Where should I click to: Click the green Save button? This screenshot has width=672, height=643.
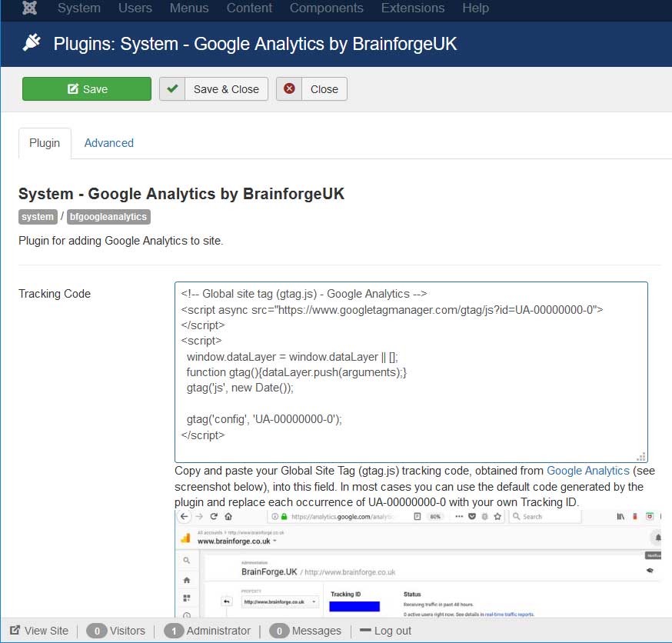click(x=87, y=89)
